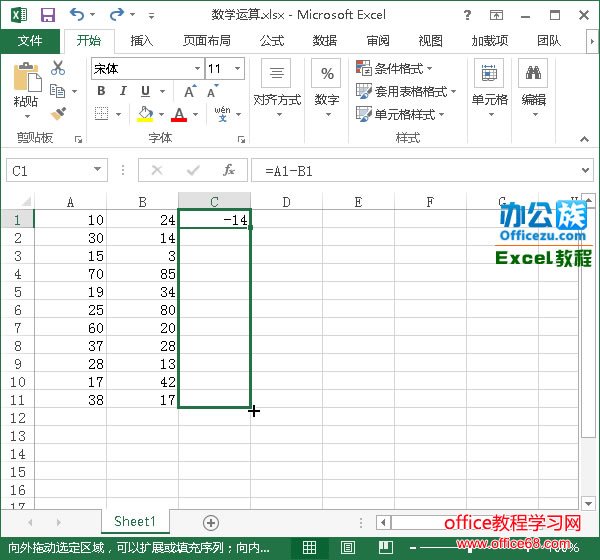Switch to Page Break Preview
600x560 pixels.
[386, 547]
